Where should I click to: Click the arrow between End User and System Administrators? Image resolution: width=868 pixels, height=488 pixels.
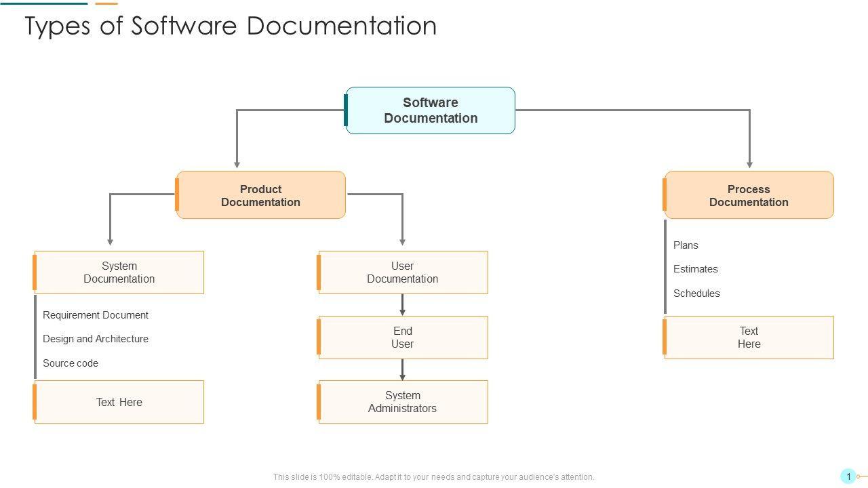402,369
